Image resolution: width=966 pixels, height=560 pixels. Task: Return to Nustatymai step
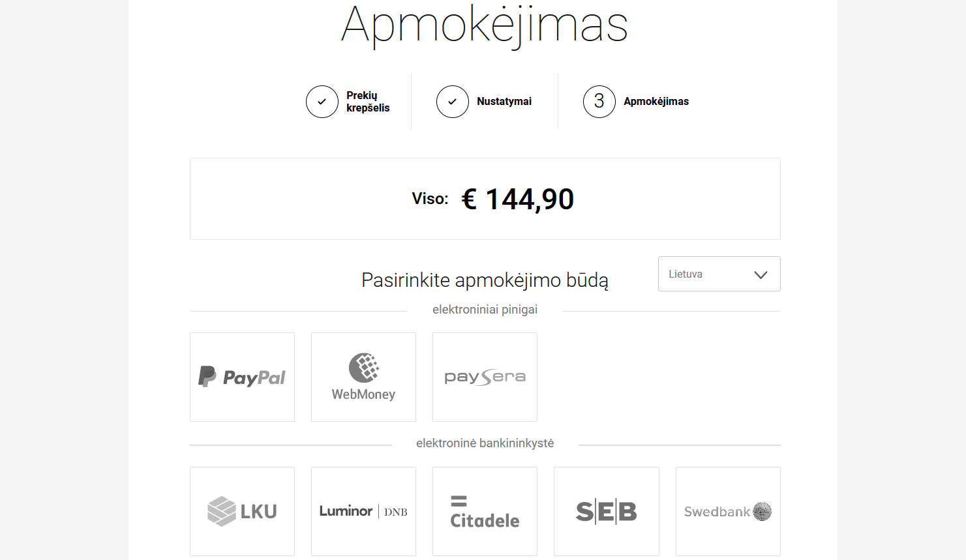504,102
